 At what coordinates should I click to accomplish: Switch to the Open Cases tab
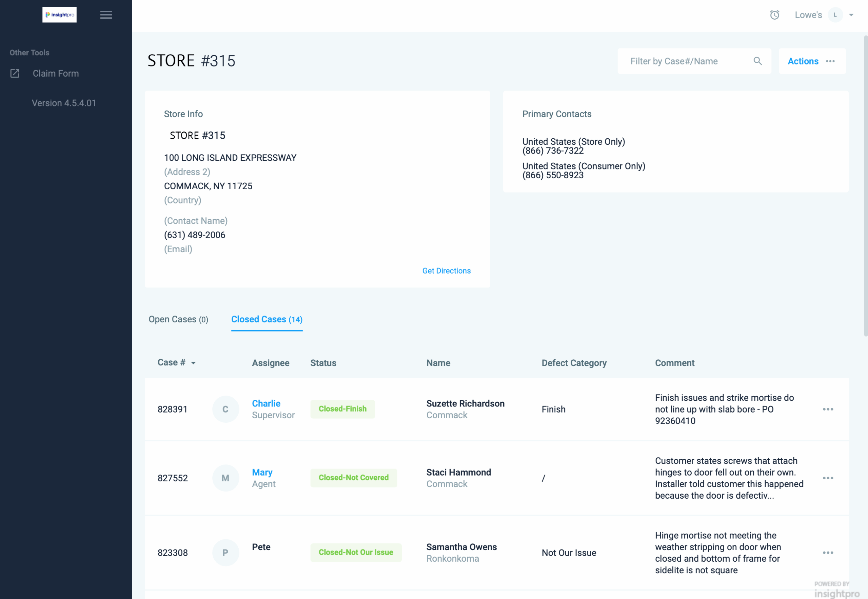click(178, 319)
